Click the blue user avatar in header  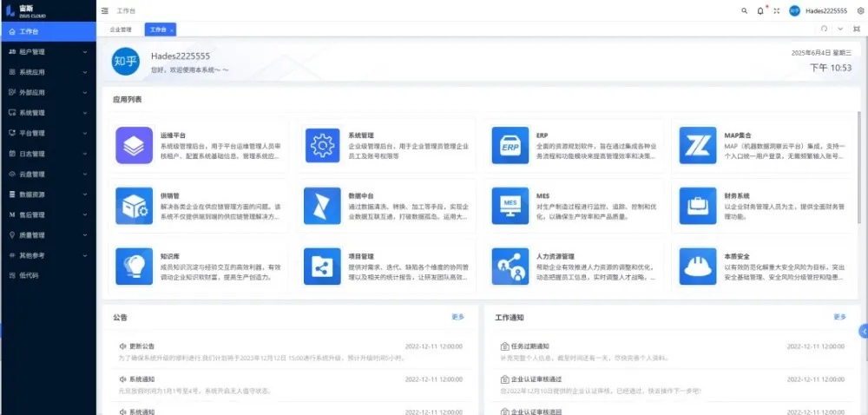tap(794, 10)
